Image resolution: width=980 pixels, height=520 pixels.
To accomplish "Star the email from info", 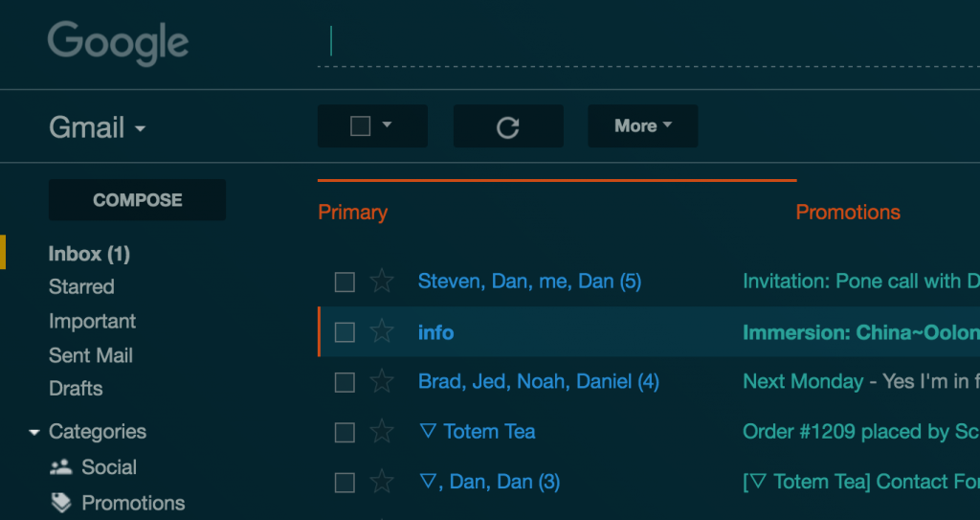I will tap(381, 331).
